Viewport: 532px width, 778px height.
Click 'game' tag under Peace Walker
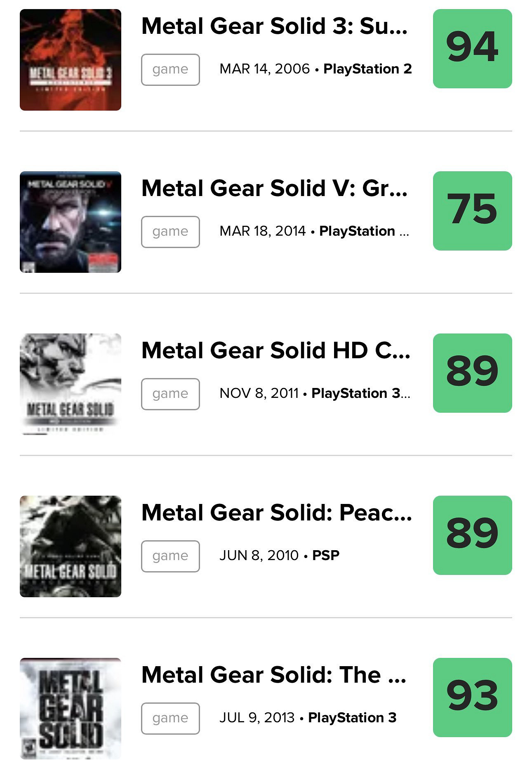[170, 556]
